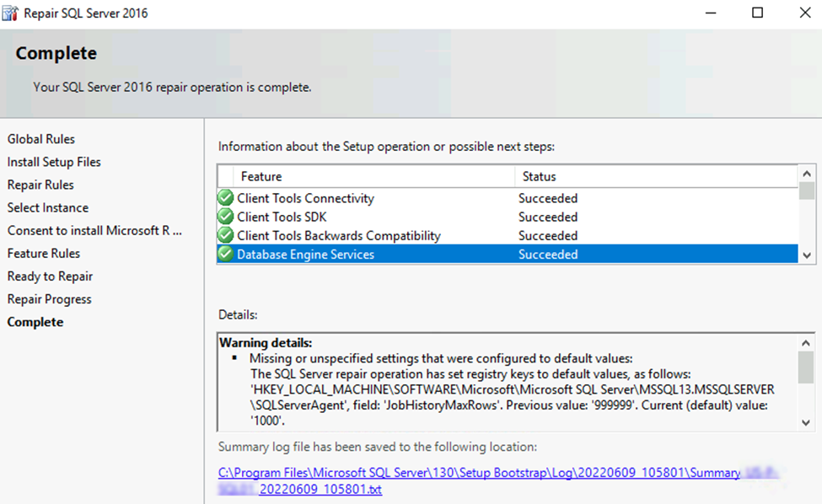Click Succeeded status for Client Tools Backwards Compatibility

tap(548, 236)
